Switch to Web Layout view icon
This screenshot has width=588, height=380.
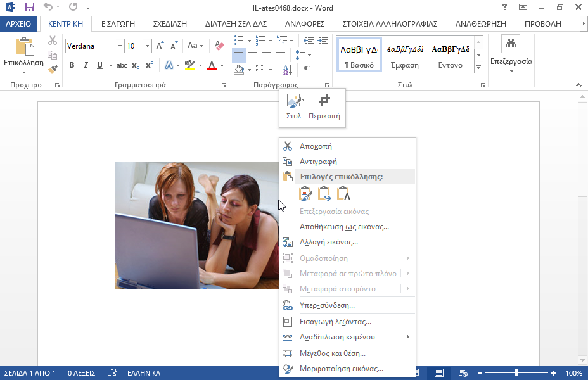[463, 373]
